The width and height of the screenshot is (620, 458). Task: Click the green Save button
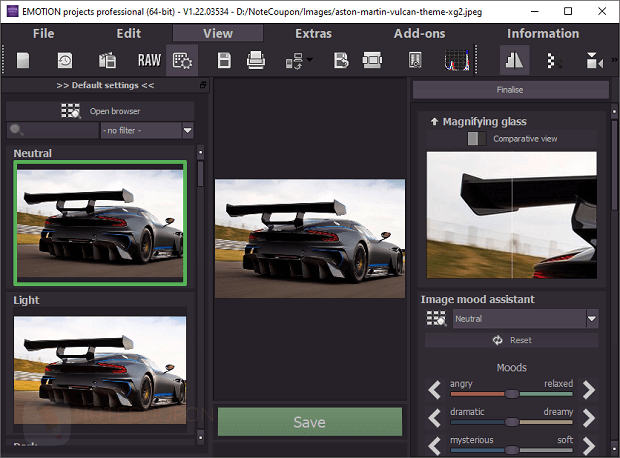pos(309,422)
